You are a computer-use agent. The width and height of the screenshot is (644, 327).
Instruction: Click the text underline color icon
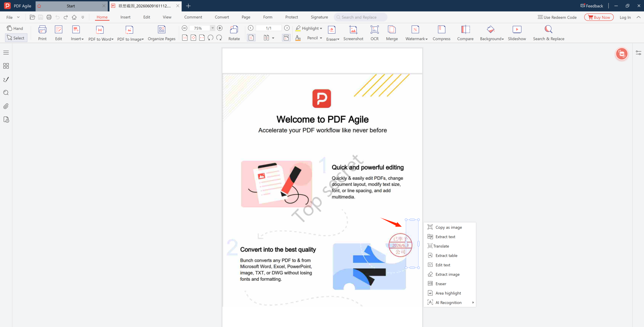coord(298,38)
